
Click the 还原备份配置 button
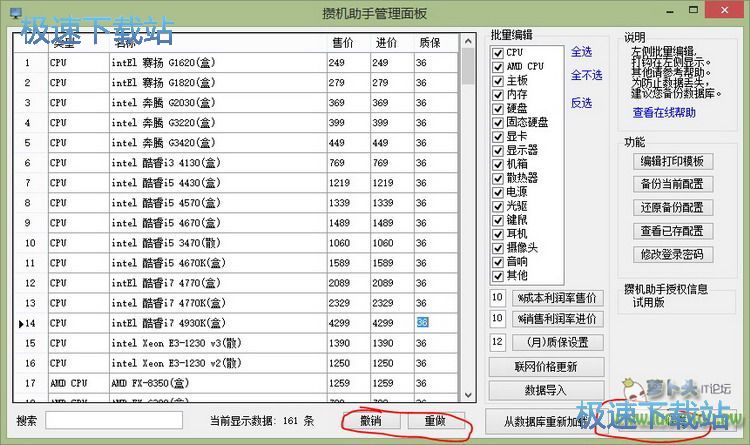pos(673,208)
